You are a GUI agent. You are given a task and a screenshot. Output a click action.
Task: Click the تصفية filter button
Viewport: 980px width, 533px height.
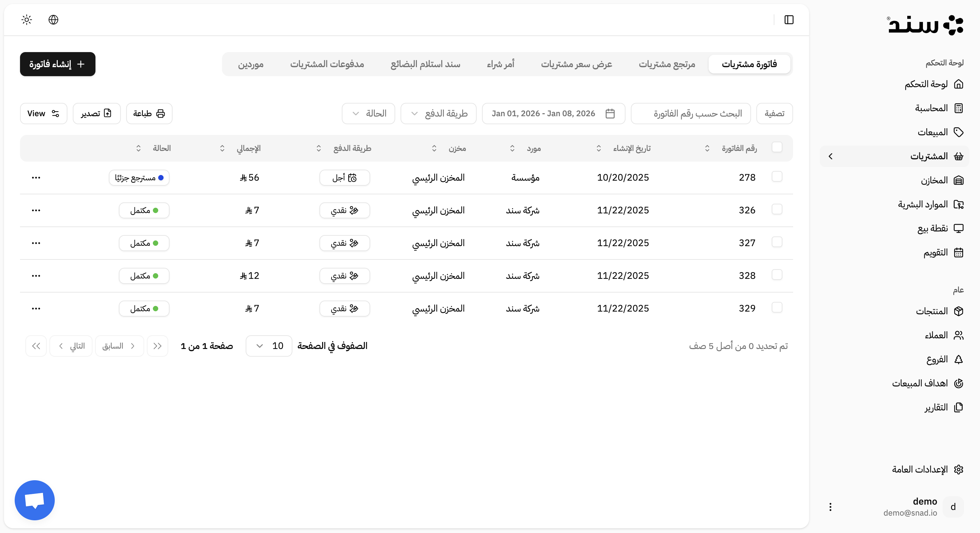click(774, 113)
